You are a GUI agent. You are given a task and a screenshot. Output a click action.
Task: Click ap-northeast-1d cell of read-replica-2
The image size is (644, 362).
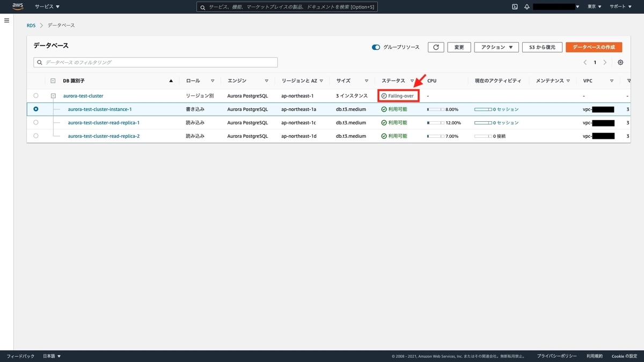click(x=299, y=136)
